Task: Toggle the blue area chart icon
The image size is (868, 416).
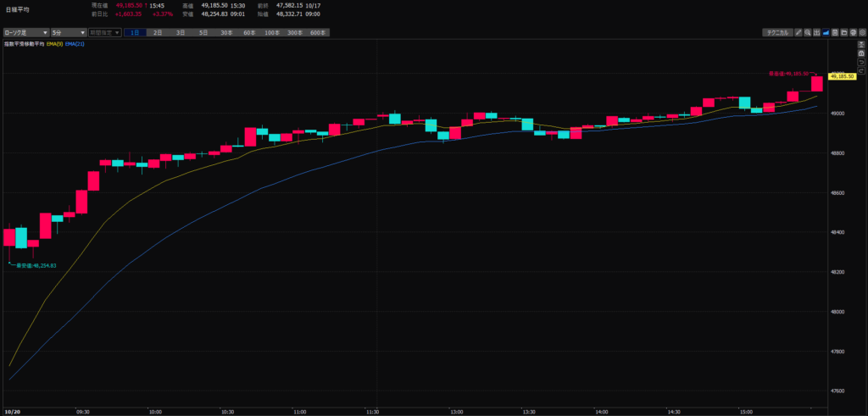Action: coord(826,32)
